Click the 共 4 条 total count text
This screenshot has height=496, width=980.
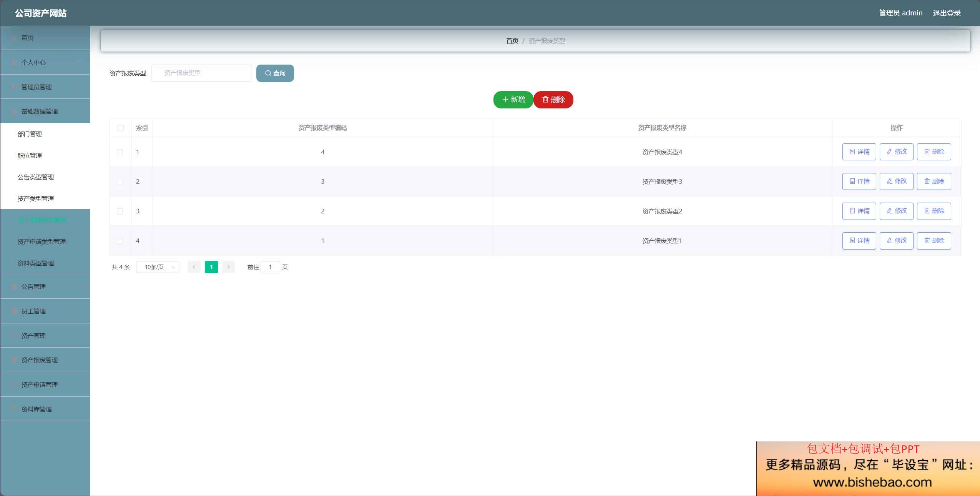121,267
